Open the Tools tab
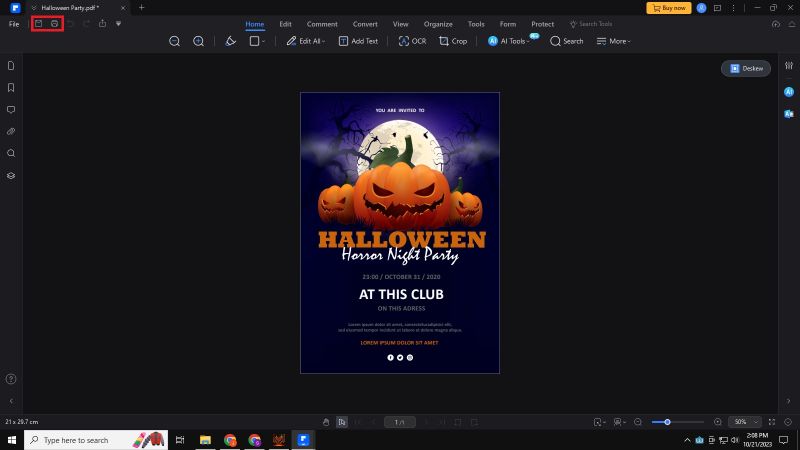The image size is (800, 450). click(x=476, y=24)
